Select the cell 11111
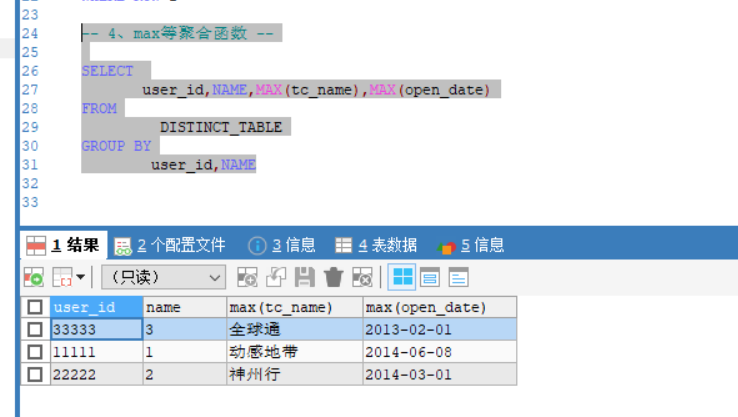This screenshot has width=738, height=417. (x=96, y=352)
